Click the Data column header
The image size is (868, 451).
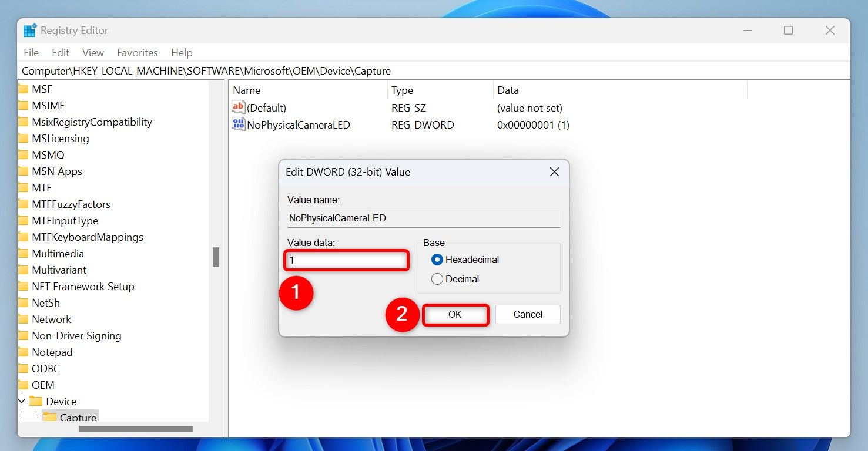(x=620, y=90)
